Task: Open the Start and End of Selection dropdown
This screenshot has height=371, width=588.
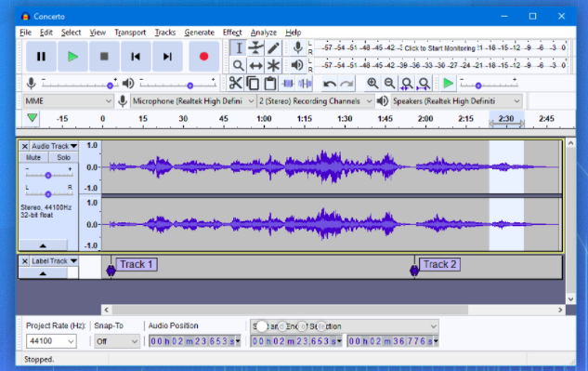Action: tap(345, 326)
